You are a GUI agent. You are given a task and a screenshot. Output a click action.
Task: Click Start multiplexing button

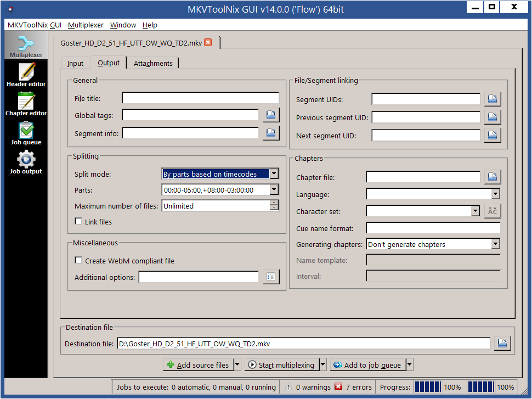coord(282,365)
